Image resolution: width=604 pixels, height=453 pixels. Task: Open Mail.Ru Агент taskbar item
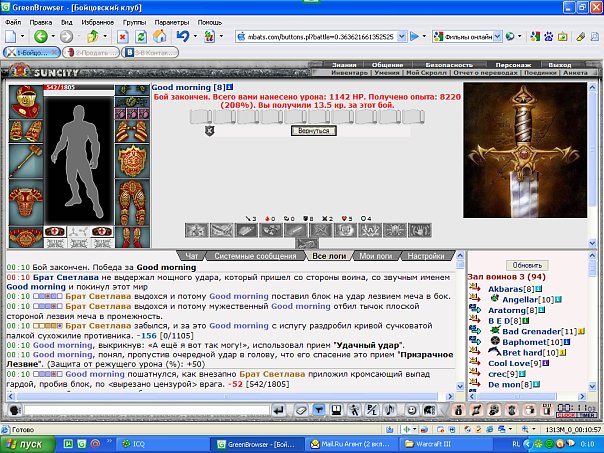tap(351, 445)
